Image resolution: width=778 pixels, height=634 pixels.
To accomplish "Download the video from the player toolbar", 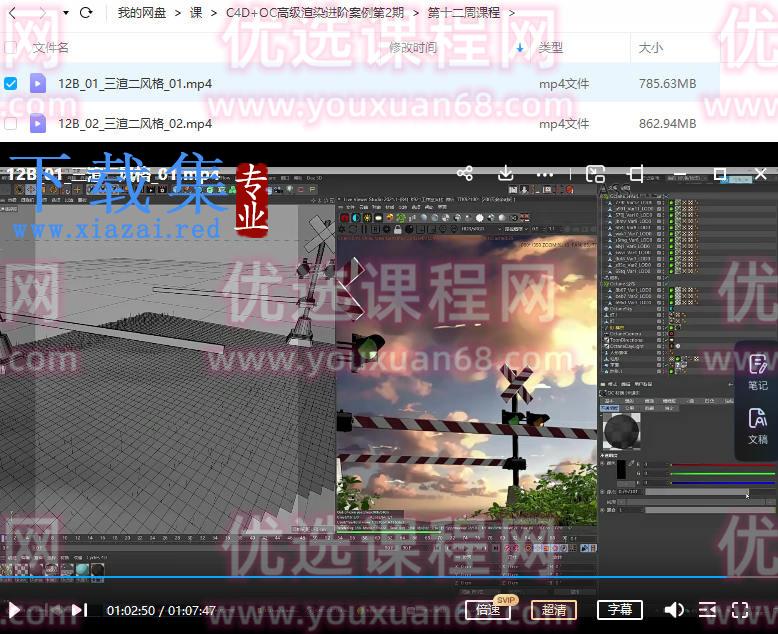I will [506, 174].
